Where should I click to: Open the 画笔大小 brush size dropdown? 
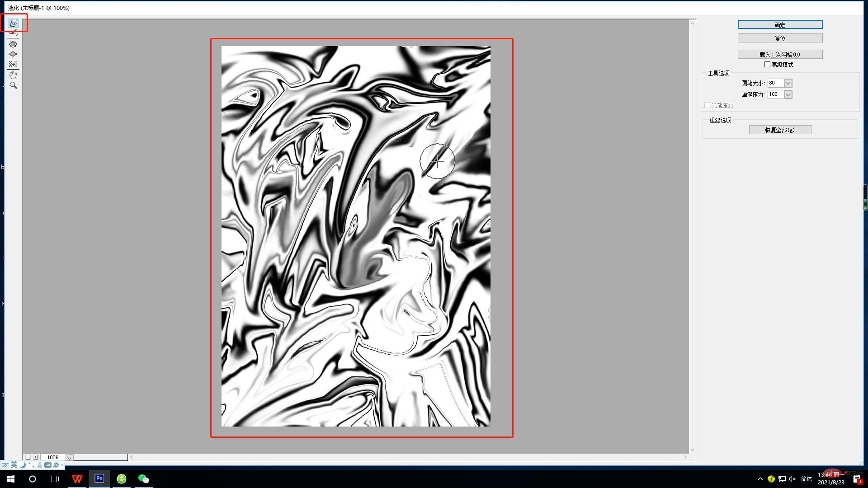pos(788,83)
